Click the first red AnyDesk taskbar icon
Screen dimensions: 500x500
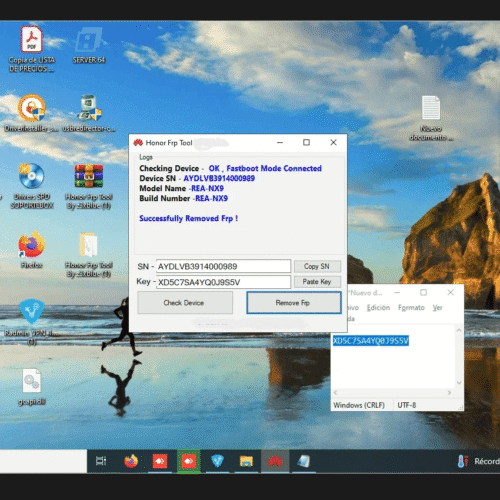(160, 461)
